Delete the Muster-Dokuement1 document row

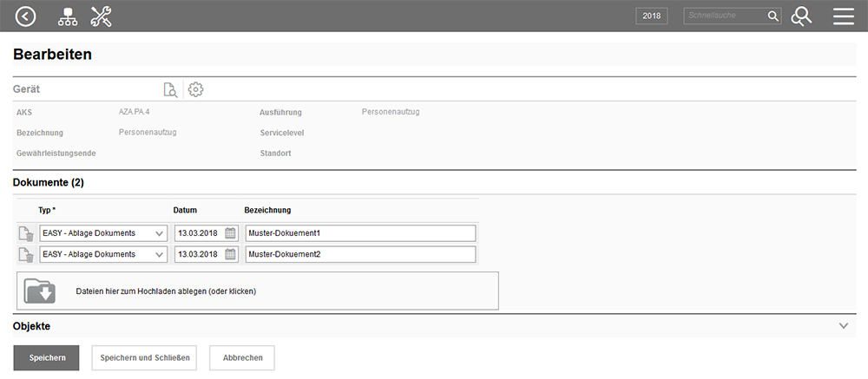[26, 233]
